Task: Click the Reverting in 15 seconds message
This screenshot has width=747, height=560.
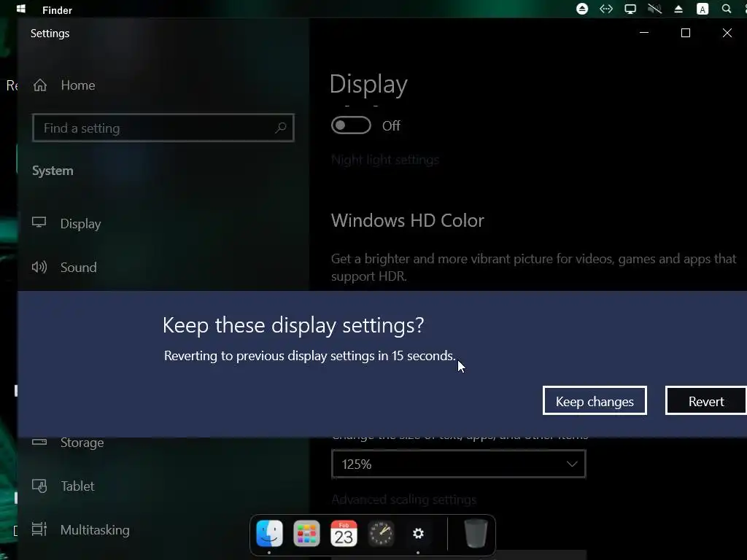Action: tap(309, 356)
